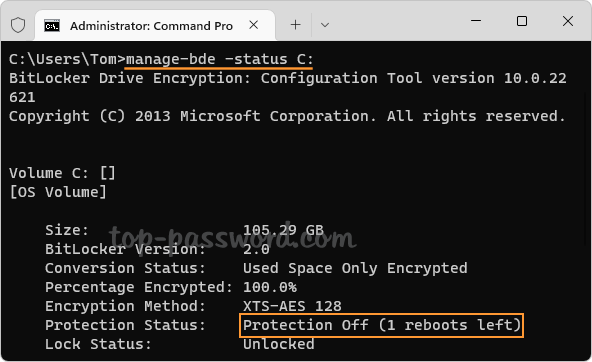
Task: Click the [OS Volume] label
Action: [x=58, y=192]
